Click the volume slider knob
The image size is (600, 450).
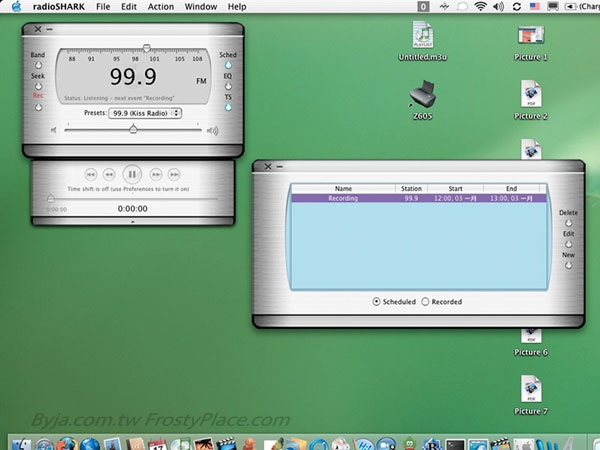[133, 129]
